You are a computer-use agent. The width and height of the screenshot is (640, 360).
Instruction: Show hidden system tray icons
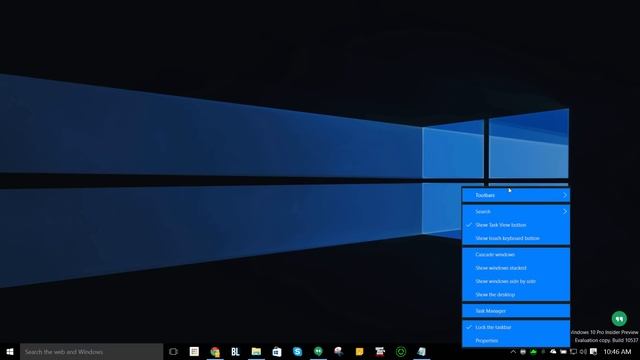click(x=513, y=351)
